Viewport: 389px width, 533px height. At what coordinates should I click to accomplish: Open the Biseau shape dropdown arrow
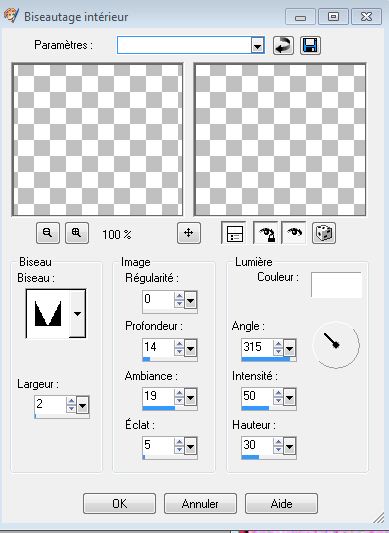pos(78,313)
